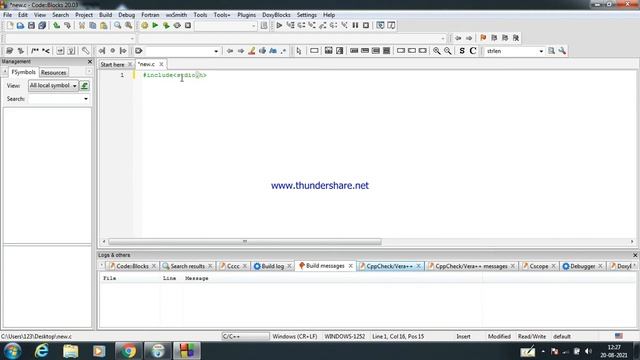Click the debugger Break pause icon
This screenshot has height=360, width=640.
pyautogui.click(x=355, y=26)
